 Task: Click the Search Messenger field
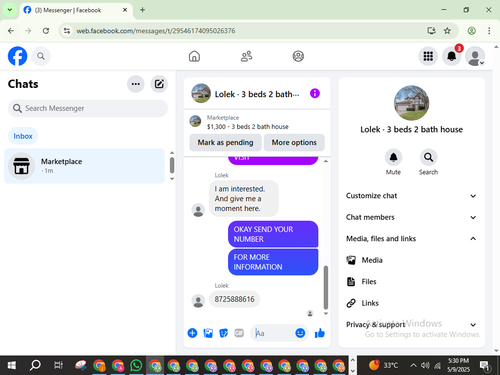pos(88,108)
